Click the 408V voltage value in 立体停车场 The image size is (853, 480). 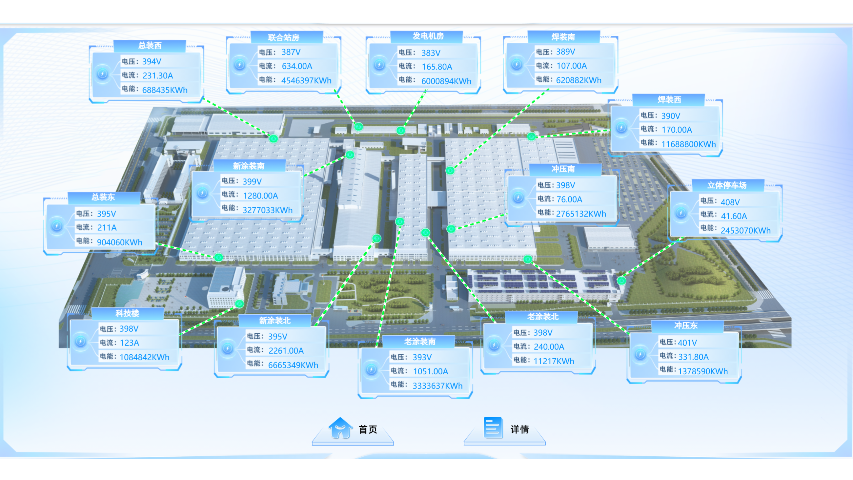(x=719, y=201)
